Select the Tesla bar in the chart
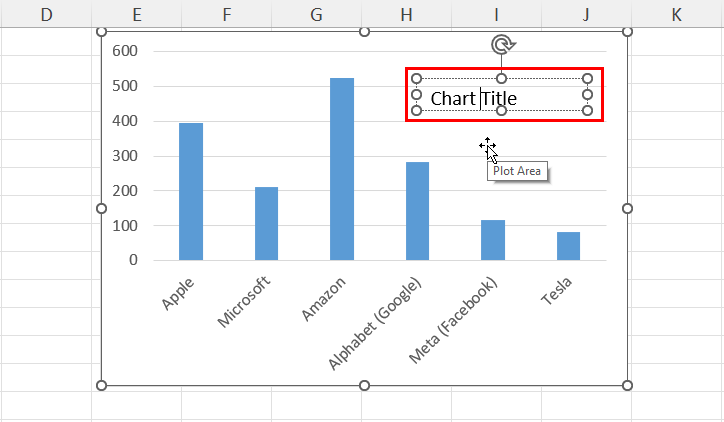Screen dimensions: 724x422 coord(568,246)
